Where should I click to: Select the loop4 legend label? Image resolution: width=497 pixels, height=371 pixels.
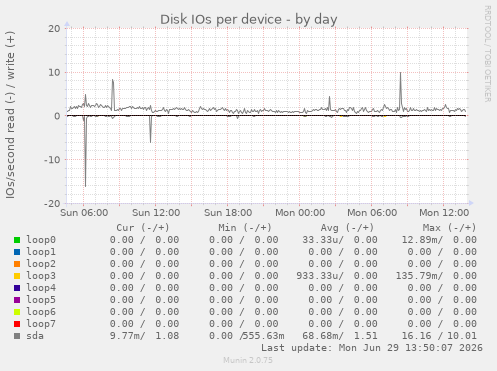pyautogui.click(x=41, y=288)
